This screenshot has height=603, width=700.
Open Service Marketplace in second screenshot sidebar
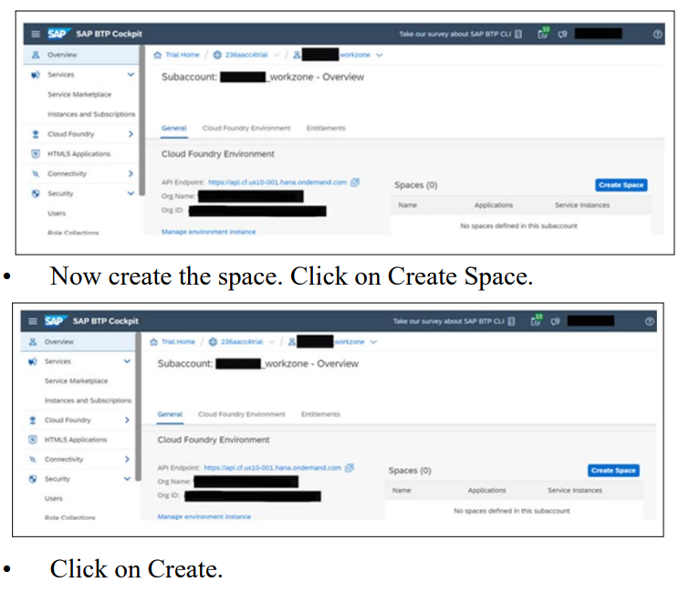pos(77,380)
